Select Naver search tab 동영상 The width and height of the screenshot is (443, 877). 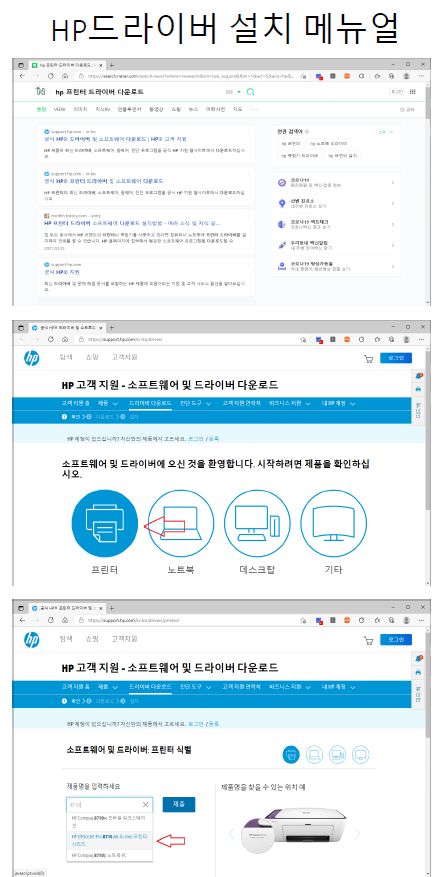pyautogui.click(x=155, y=110)
